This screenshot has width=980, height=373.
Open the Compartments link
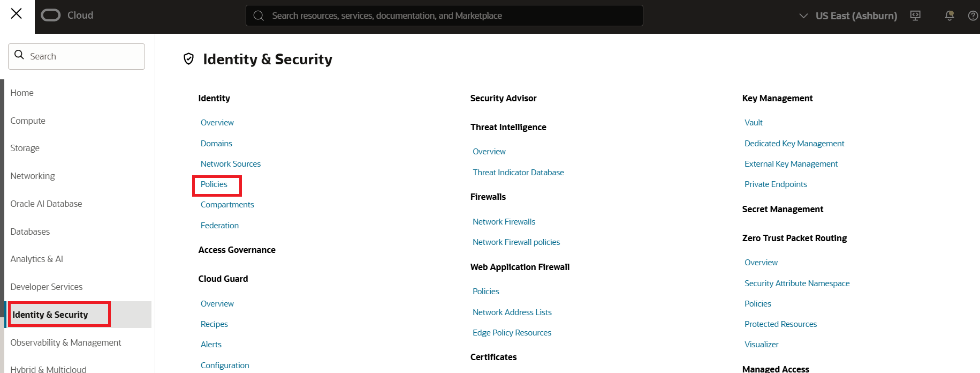click(x=227, y=205)
